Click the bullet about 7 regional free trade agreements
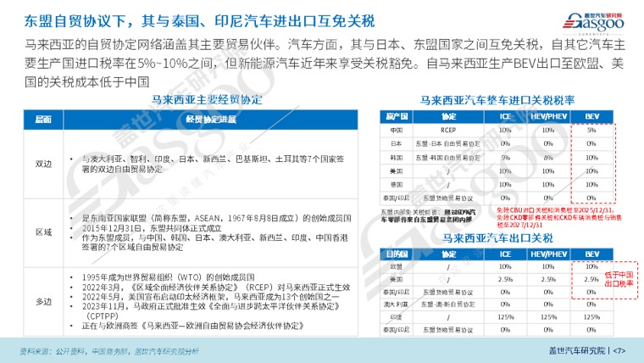644x363 pixels. pos(214,243)
